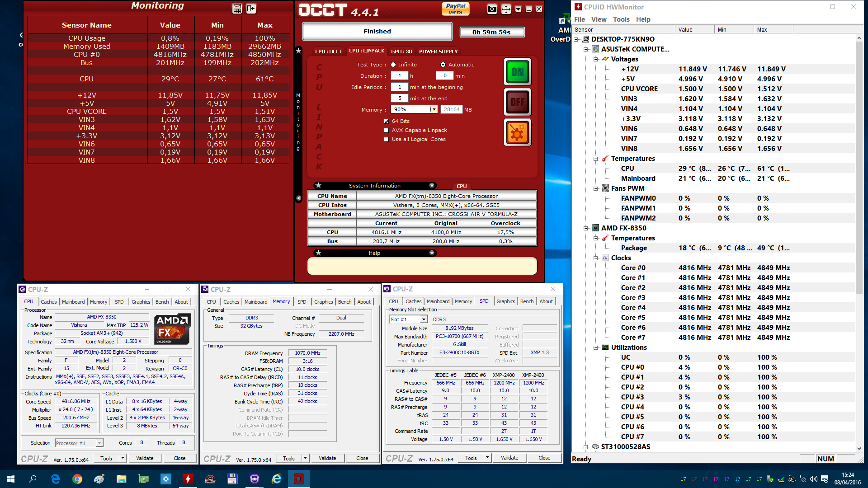Open the floppy disk taskbar icon
Screen dimensions: 868x488
[x=232, y=479]
